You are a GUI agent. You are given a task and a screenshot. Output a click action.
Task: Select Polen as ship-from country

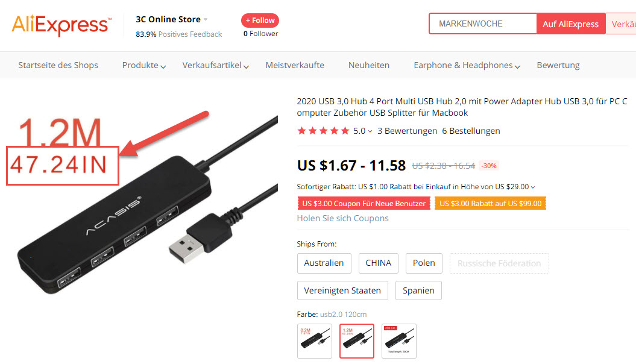424,263
